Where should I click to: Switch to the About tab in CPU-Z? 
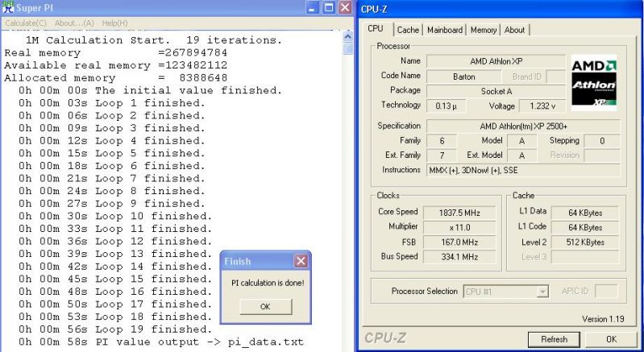[514, 30]
